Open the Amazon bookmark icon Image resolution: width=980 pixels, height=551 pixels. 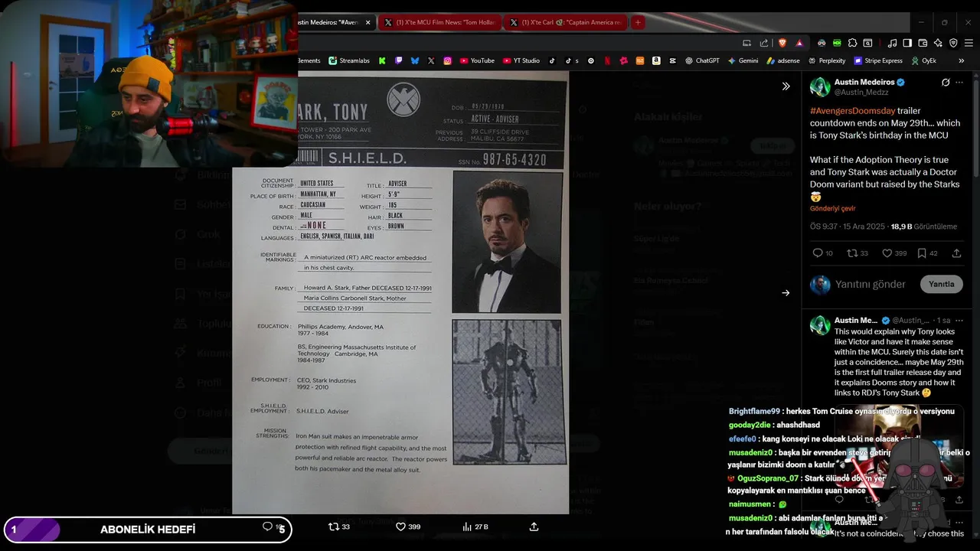(x=656, y=60)
